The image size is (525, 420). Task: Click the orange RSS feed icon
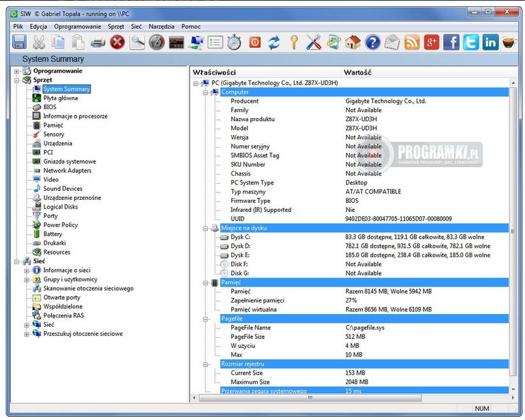coord(412,43)
